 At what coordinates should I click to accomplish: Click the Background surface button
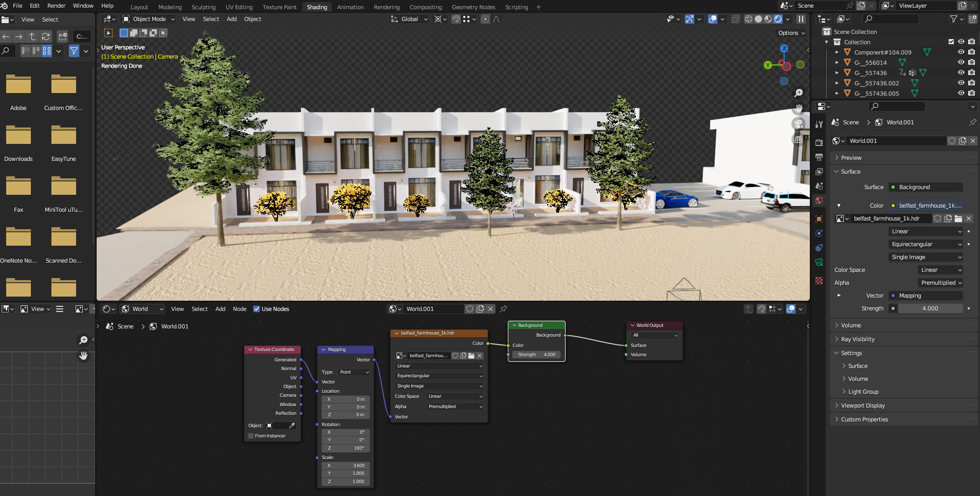pyautogui.click(x=924, y=187)
